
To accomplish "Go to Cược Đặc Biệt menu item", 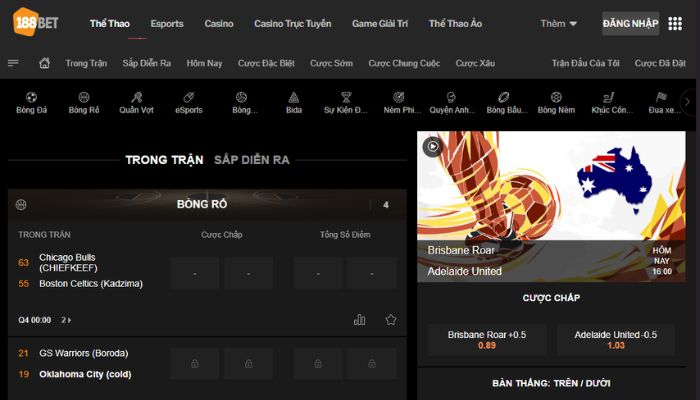I will pyautogui.click(x=266, y=63).
